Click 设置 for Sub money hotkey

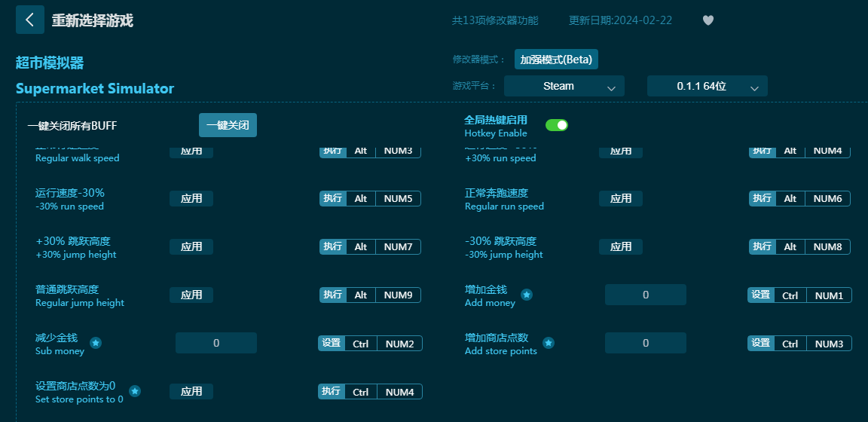[331, 344]
